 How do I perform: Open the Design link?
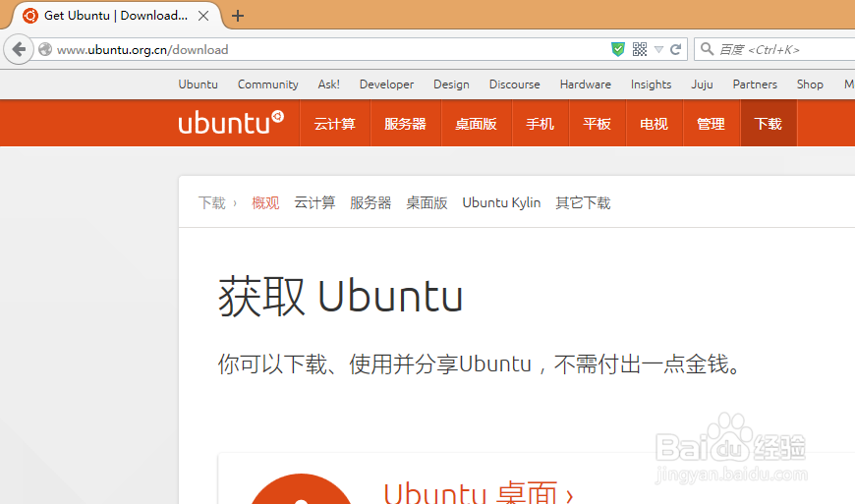[x=451, y=84]
